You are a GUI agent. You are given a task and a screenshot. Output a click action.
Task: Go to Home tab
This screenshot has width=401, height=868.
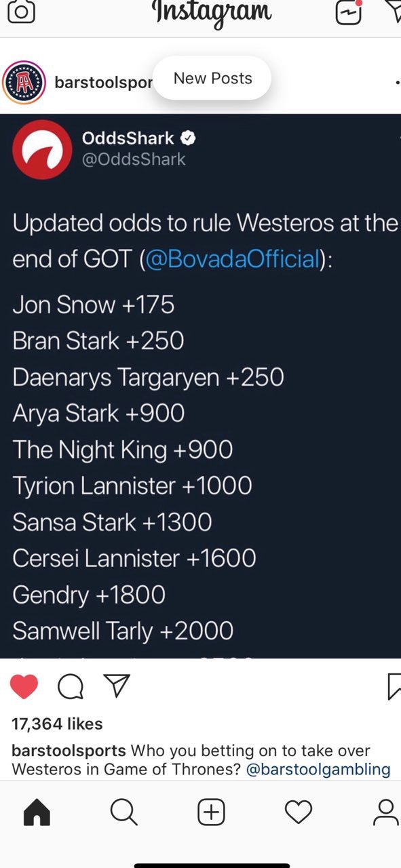point(37,812)
